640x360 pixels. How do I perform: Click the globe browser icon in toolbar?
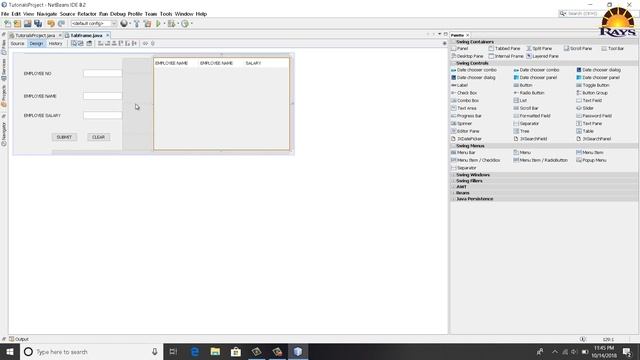124,24
